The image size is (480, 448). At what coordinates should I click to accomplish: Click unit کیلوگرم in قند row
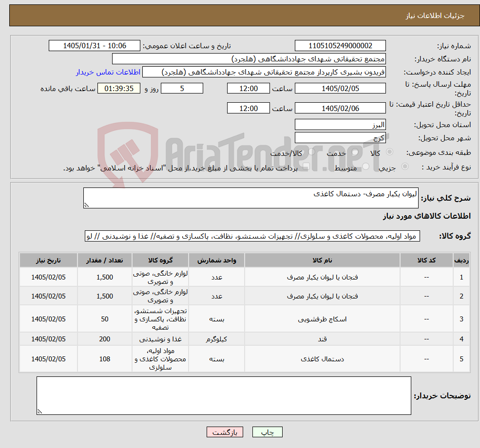(x=216, y=339)
